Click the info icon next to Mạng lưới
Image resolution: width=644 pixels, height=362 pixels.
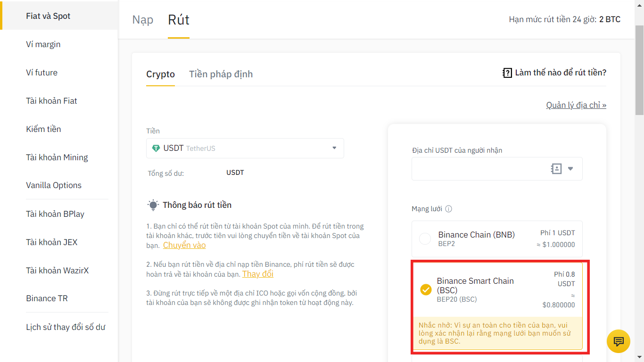click(449, 209)
